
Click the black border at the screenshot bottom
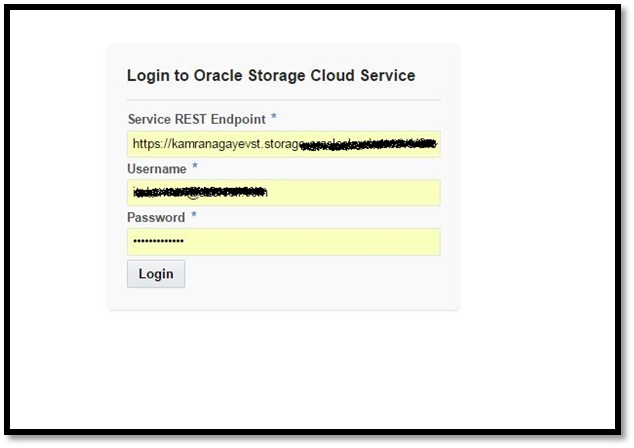317,438
